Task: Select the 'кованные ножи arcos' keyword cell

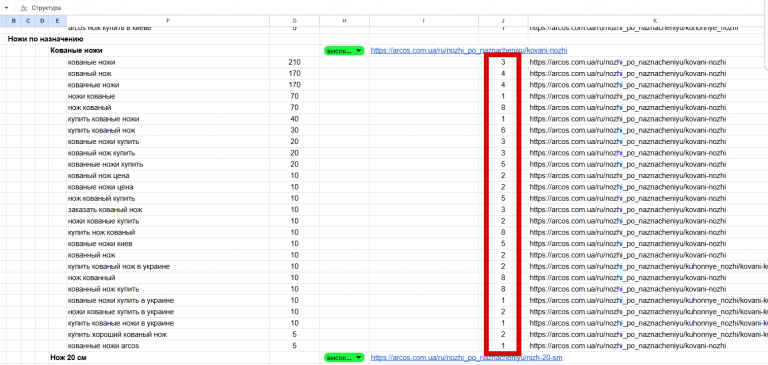Action: tap(168, 346)
